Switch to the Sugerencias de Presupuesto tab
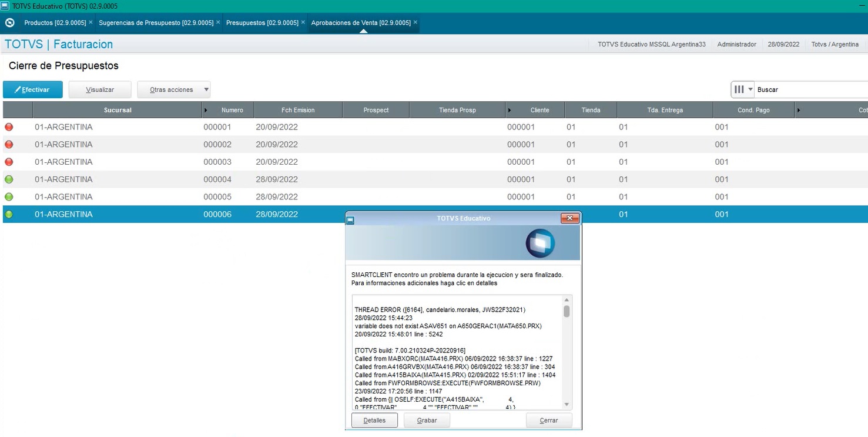868x437 pixels. [156, 23]
